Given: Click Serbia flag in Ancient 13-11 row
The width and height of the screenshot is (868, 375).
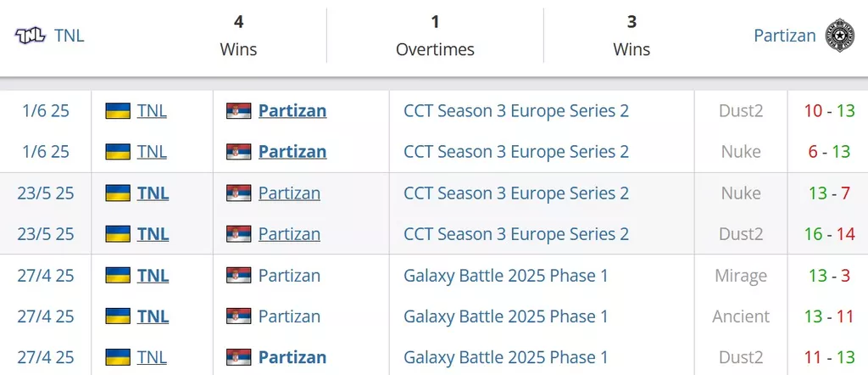Looking at the screenshot, I should click(238, 316).
